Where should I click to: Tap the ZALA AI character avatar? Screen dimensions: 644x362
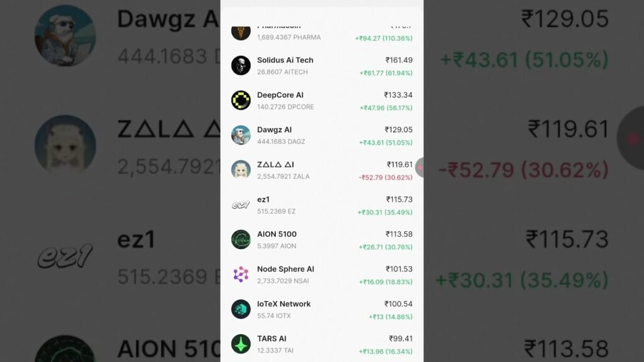click(241, 170)
